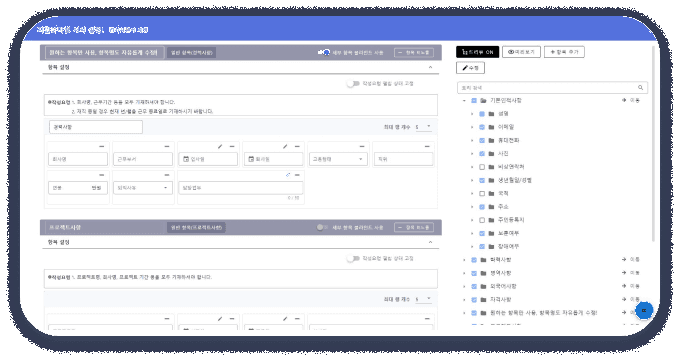The width and height of the screenshot is (680, 360).
Task: Select the 생년월일/성별 tree item
Action: tap(514, 180)
